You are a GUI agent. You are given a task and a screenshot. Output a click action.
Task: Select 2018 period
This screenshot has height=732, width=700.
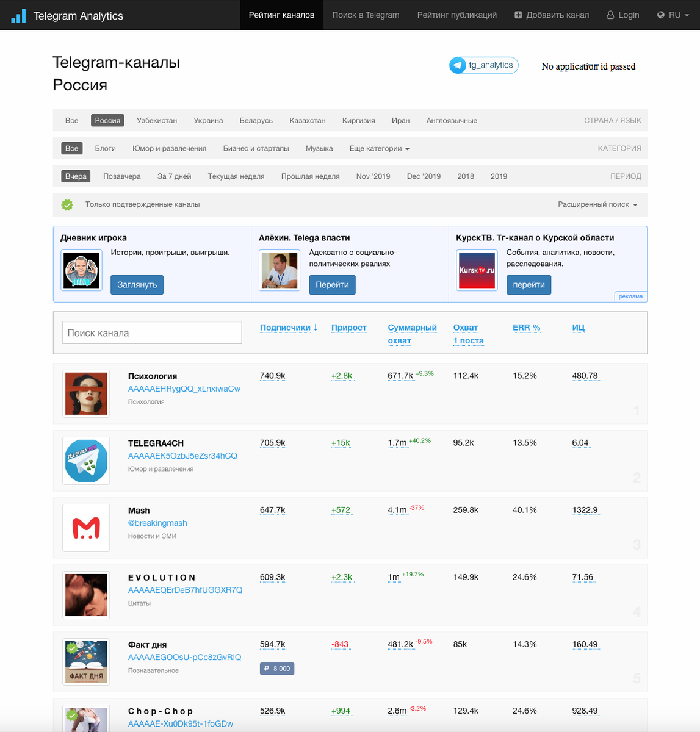pos(466,176)
